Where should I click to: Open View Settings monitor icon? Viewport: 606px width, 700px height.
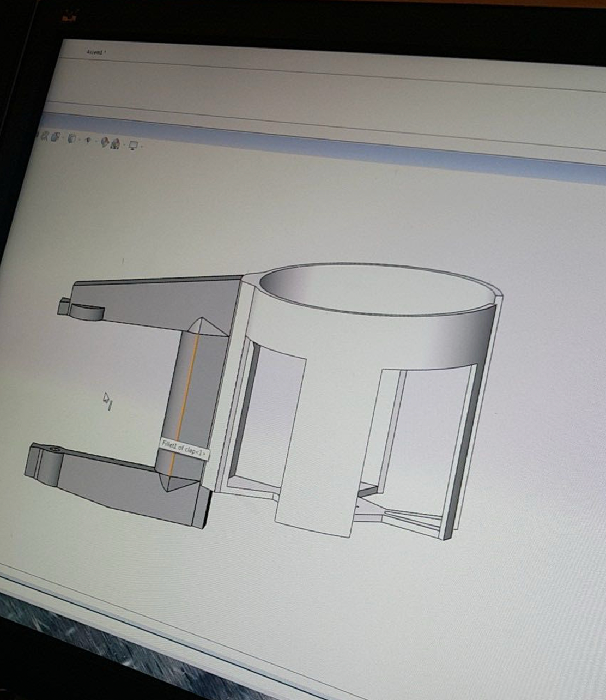tap(133, 145)
